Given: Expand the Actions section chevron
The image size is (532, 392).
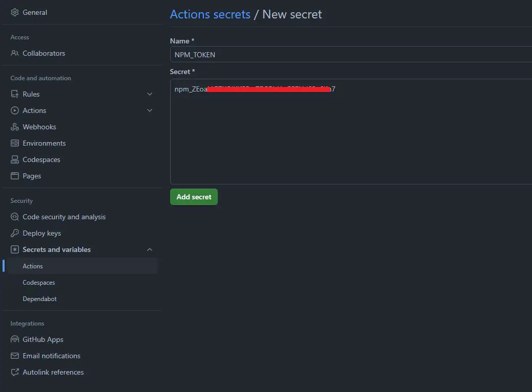Looking at the screenshot, I should (150, 110).
